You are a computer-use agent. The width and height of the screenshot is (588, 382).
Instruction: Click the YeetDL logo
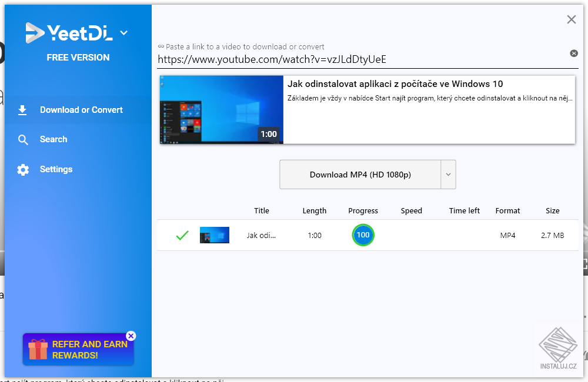(69, 33)
